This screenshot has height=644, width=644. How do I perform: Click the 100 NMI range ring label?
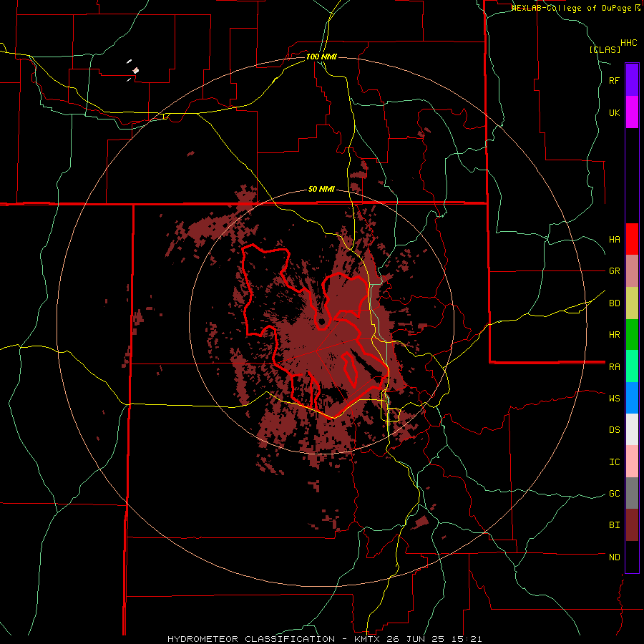321,57
